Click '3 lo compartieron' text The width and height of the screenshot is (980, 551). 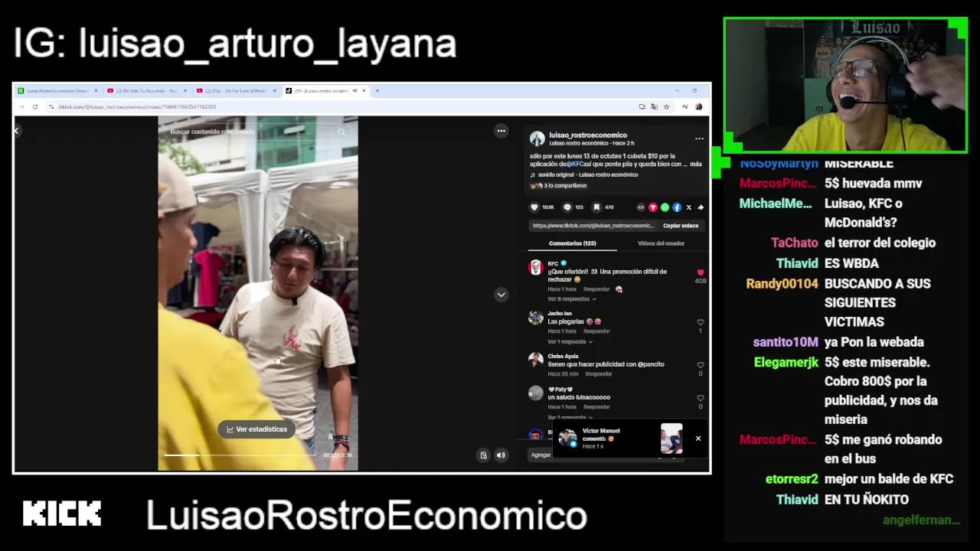click(565, 186)
